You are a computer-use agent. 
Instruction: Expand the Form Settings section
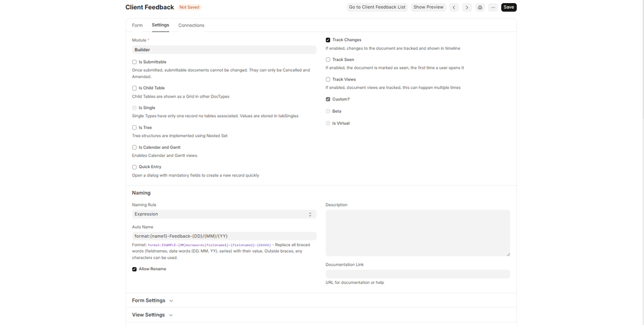point(152,300)
